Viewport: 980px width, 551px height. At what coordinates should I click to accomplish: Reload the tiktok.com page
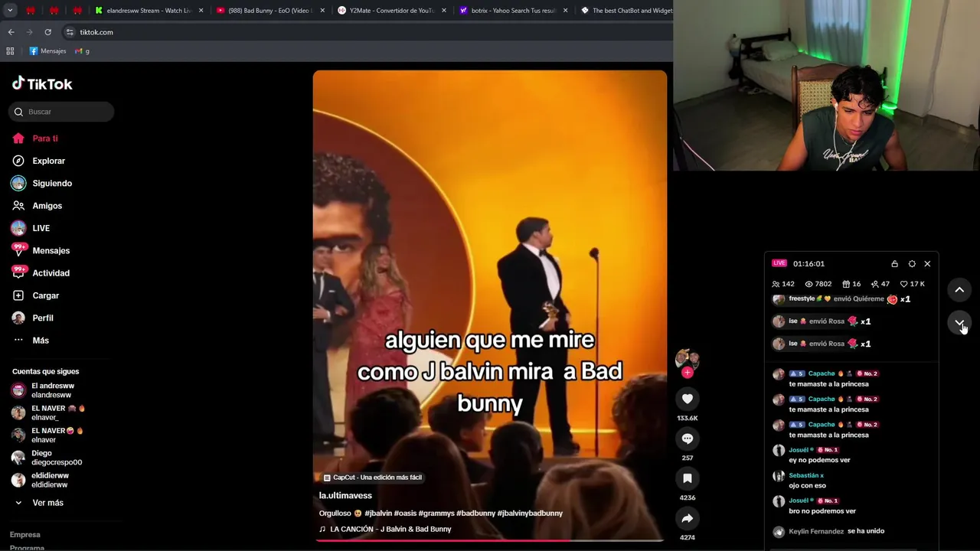(x=47, y=32)
